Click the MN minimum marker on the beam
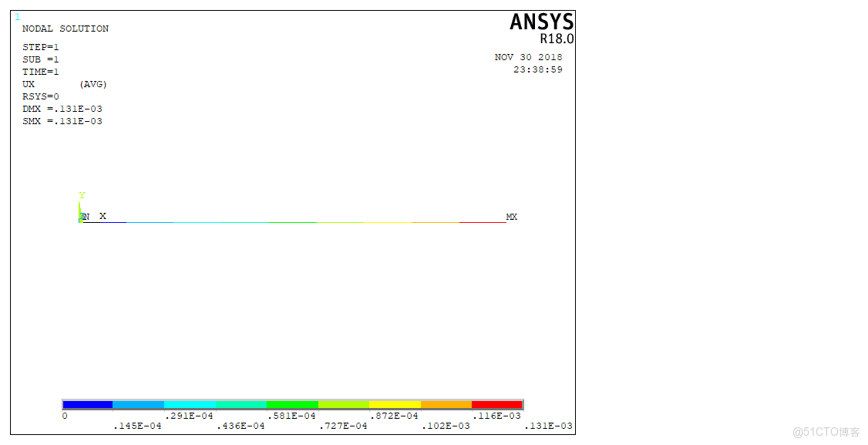This screenshot has height=445, width=868. (x=85, y=217)
